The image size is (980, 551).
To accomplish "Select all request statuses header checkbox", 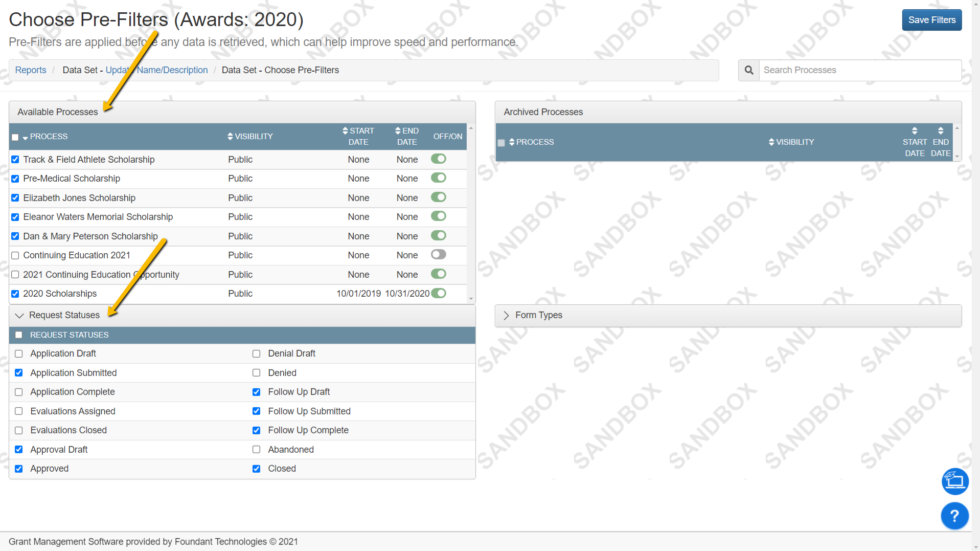I will pos(19,335).
